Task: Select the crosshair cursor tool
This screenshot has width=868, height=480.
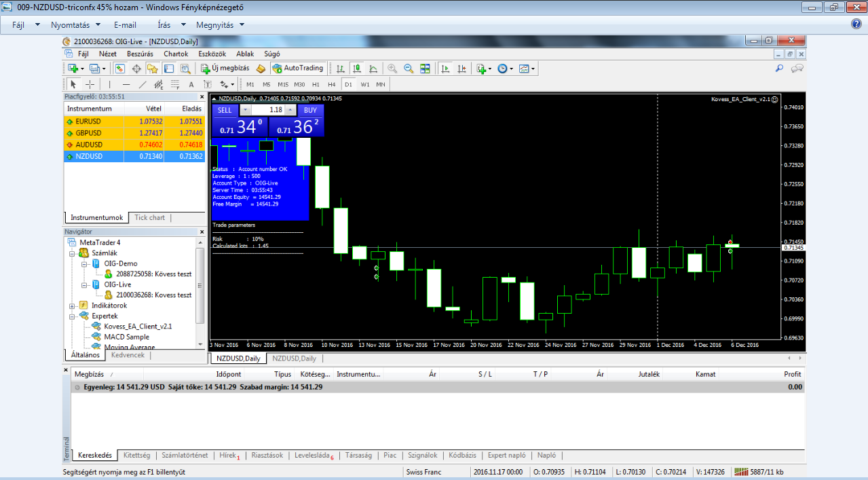Action: coord(90,84)
